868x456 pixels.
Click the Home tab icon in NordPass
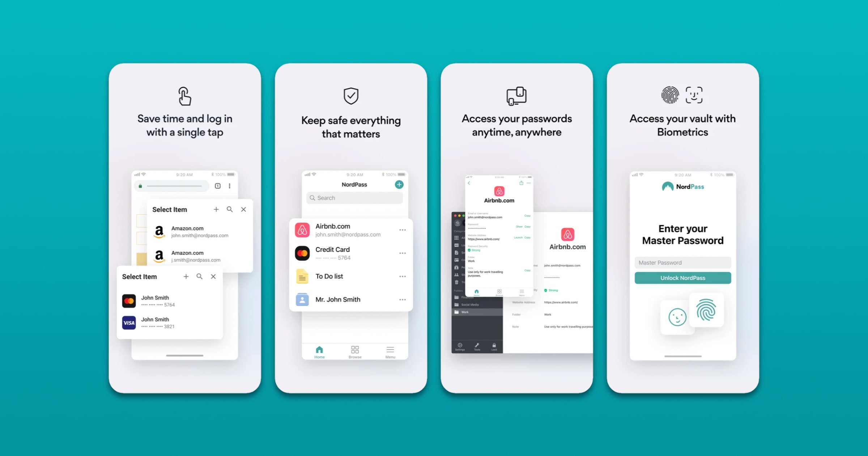pyautogui.click(x=319, y=349)
